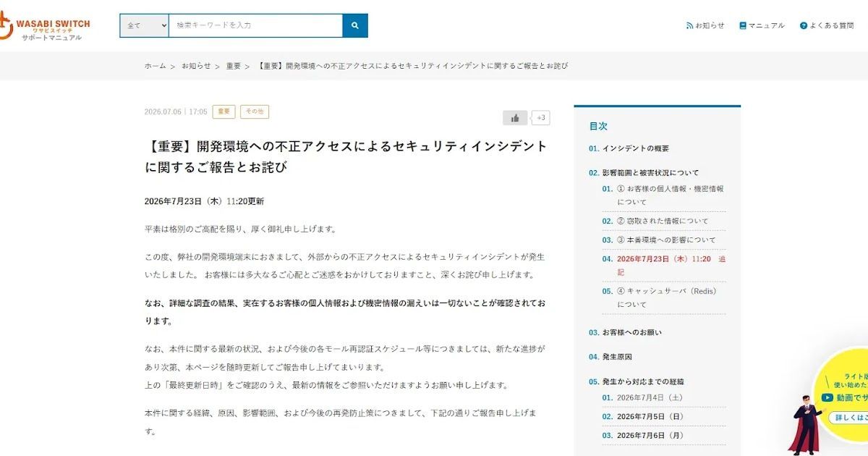Jump to red 2026年7月23日 追記 entry
868x456 pixels.
664,265
